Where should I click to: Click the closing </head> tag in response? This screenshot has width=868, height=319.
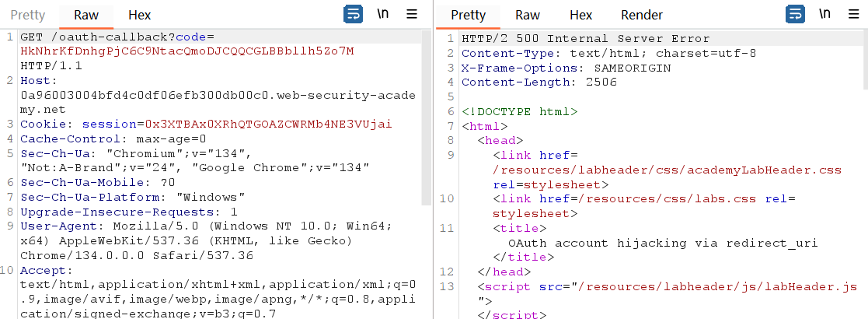tap(504, 272)
